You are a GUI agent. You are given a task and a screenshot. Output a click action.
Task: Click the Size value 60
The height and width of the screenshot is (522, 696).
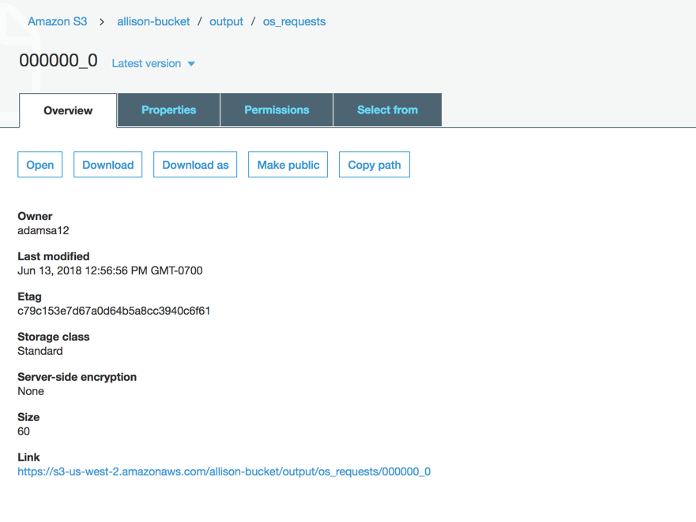(x=24, y=431)
